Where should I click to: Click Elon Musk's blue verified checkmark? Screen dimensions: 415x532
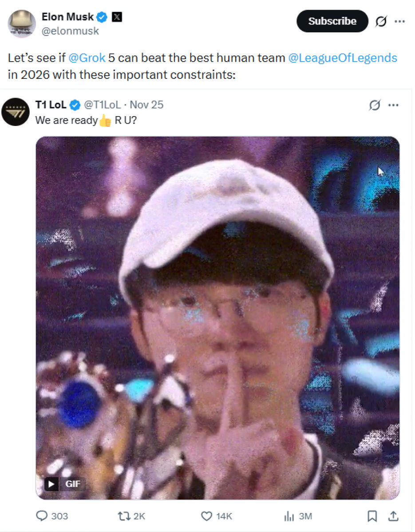click(103, 17)
